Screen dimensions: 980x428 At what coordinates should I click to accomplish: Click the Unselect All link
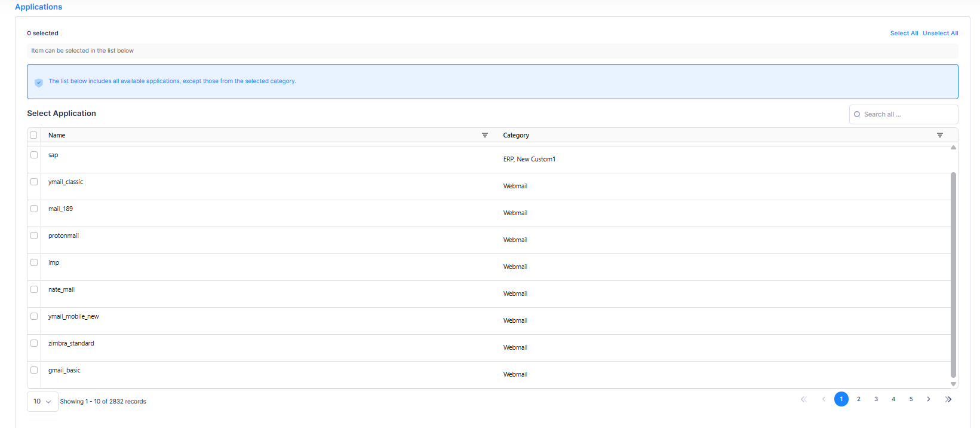(940, 33)
